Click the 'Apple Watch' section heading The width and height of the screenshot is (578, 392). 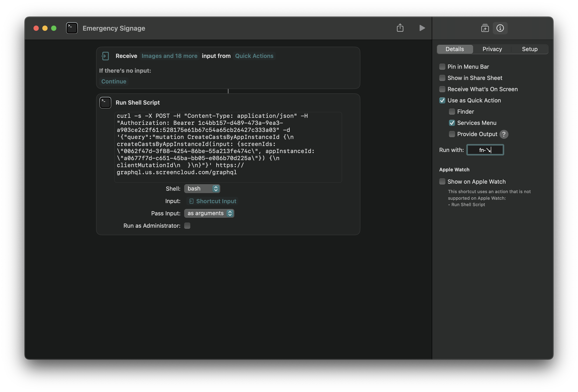[x=454, y=170]
